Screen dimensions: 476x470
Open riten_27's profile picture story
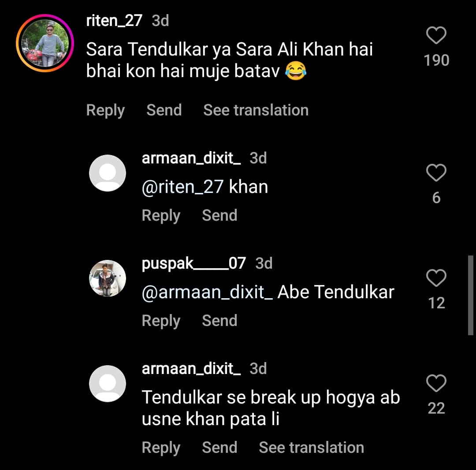[x=45, y=43]
